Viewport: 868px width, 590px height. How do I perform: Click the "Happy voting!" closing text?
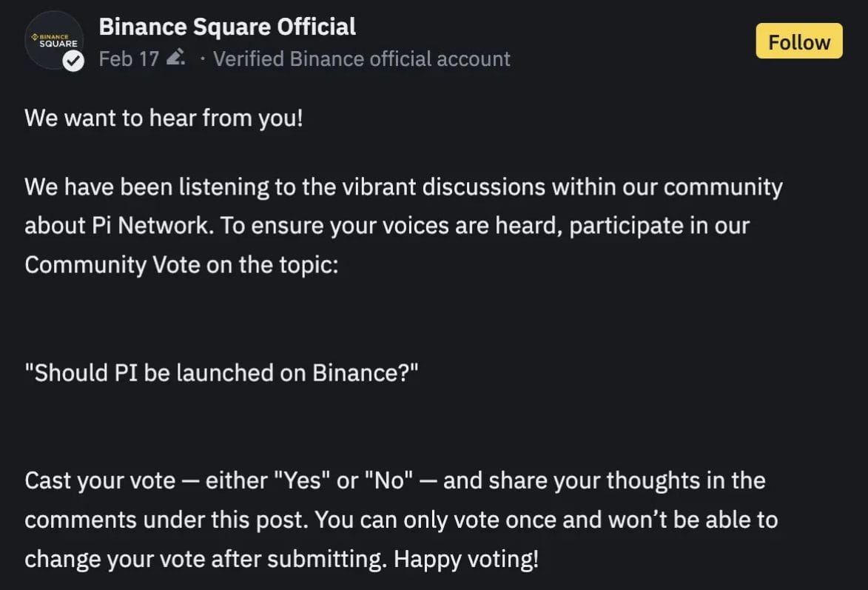coord(465,558)
